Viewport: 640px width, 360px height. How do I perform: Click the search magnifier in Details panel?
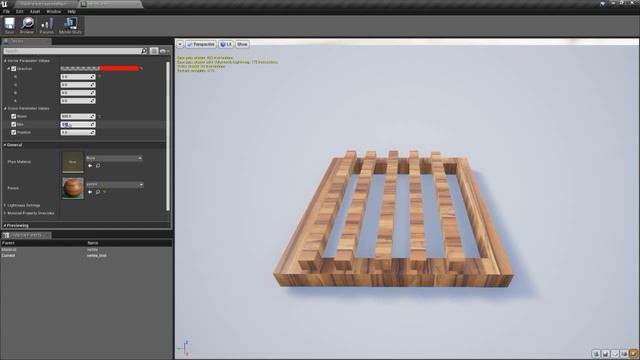point(144,51)
